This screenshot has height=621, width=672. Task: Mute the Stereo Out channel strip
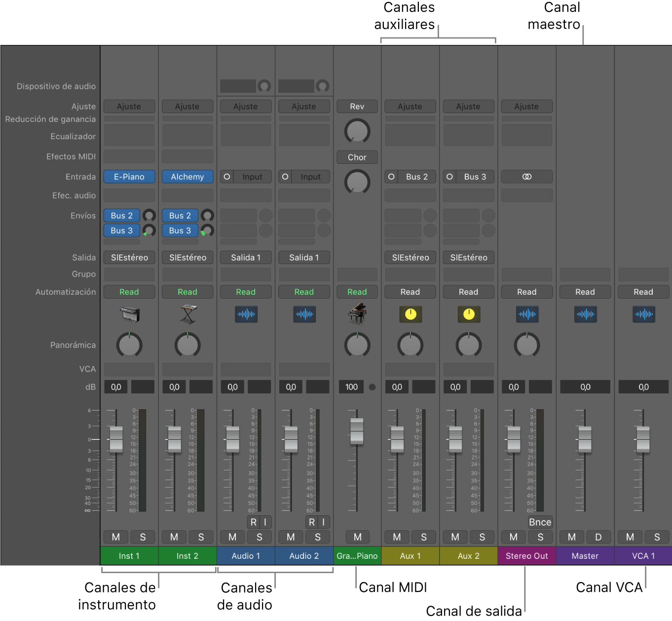coord(514,537)
